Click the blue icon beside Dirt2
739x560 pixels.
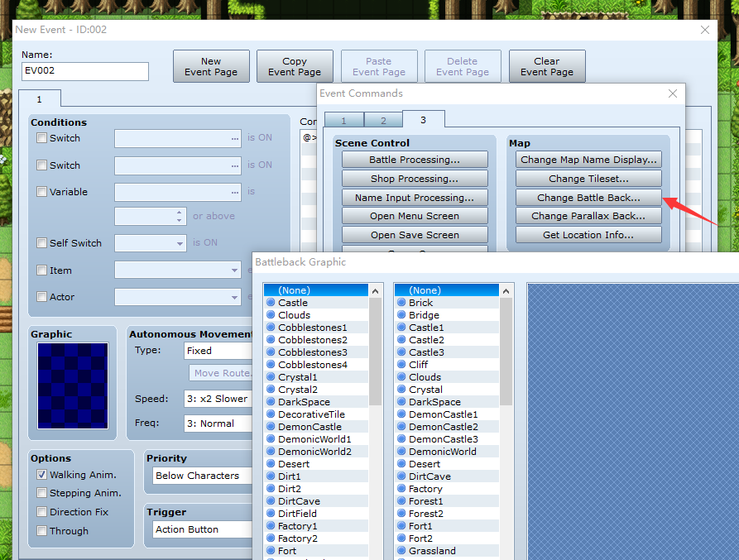[271, 488]
